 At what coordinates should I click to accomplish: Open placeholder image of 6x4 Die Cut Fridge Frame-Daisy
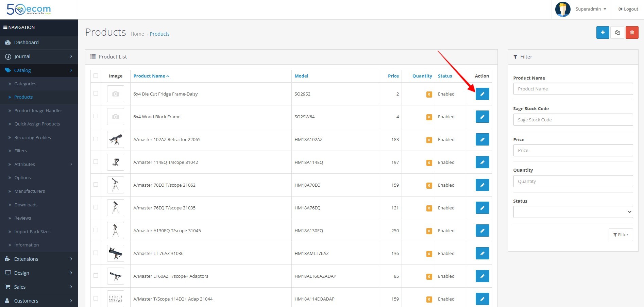(x=116, y=94)
